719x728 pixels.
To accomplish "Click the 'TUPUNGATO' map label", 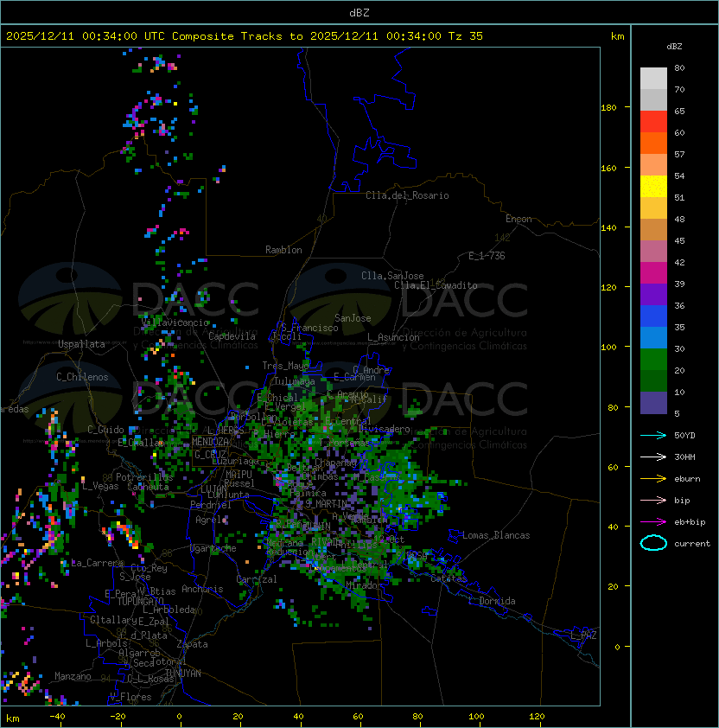I will (x=140, y=601).
